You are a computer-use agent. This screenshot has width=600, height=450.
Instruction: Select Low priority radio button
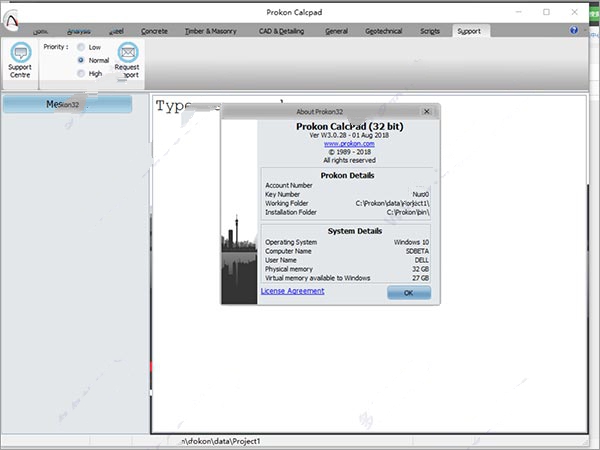point(81,47)
